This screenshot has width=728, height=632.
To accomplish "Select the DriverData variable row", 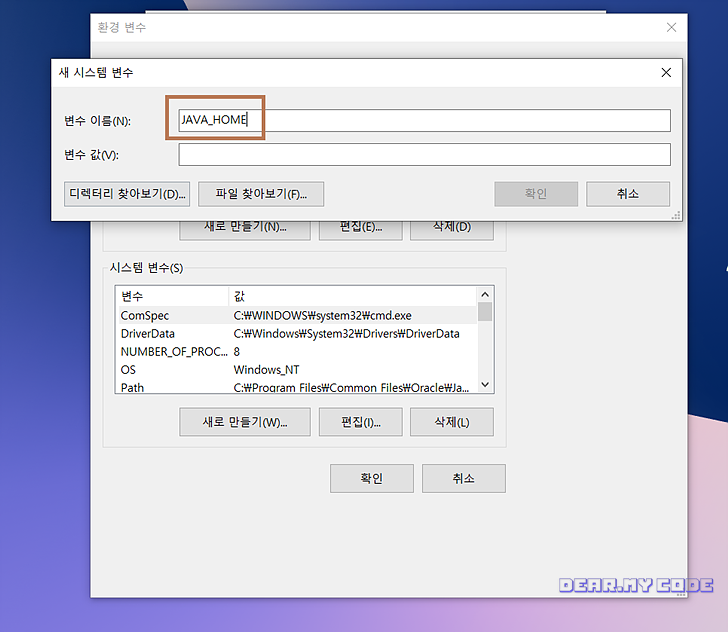I will pos(297,333).
